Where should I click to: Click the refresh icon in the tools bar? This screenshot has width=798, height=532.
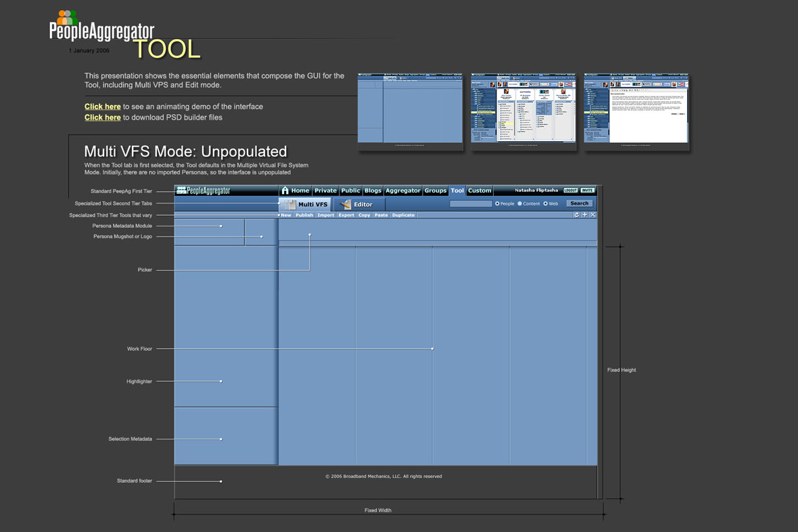(x=577, y=215)
